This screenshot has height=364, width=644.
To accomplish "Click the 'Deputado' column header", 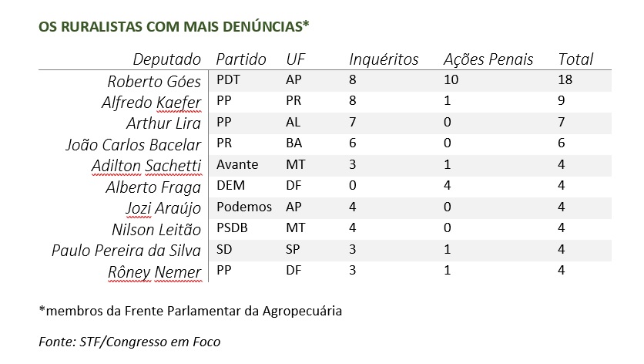I will tap(166, 59).
